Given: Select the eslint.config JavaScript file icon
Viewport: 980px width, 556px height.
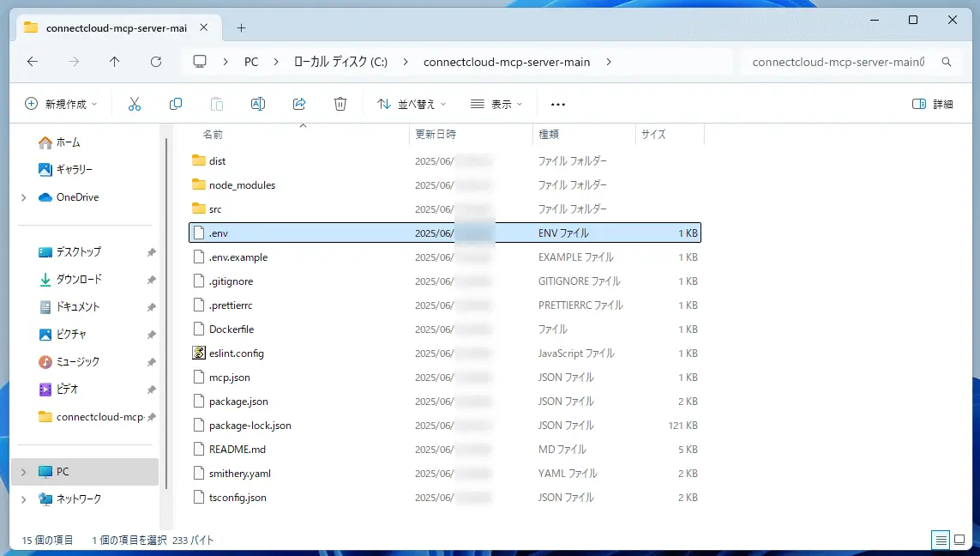Looking at the screenshot, I should click(x=199, y=353).
